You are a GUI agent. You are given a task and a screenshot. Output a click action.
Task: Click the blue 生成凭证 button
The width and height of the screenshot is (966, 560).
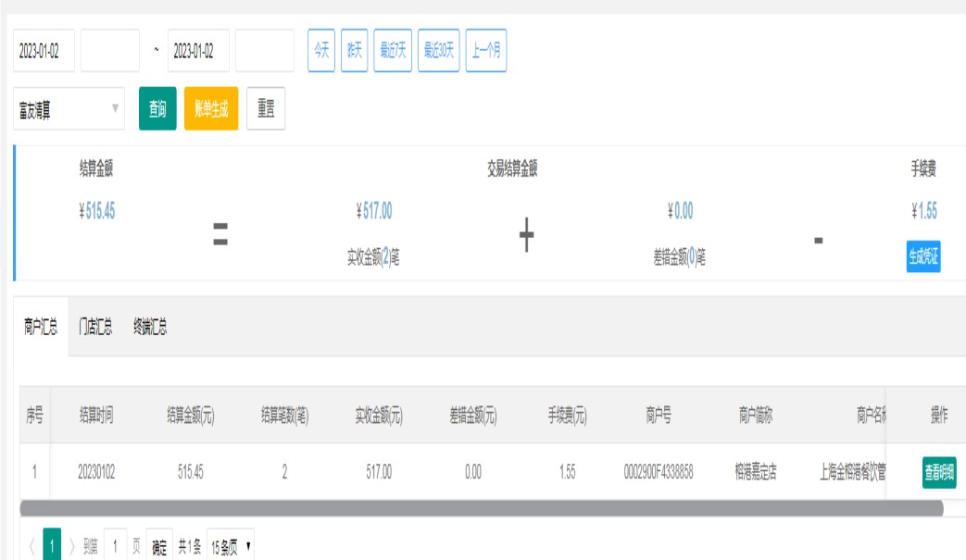pyautogui.click(x=923, y=256)
